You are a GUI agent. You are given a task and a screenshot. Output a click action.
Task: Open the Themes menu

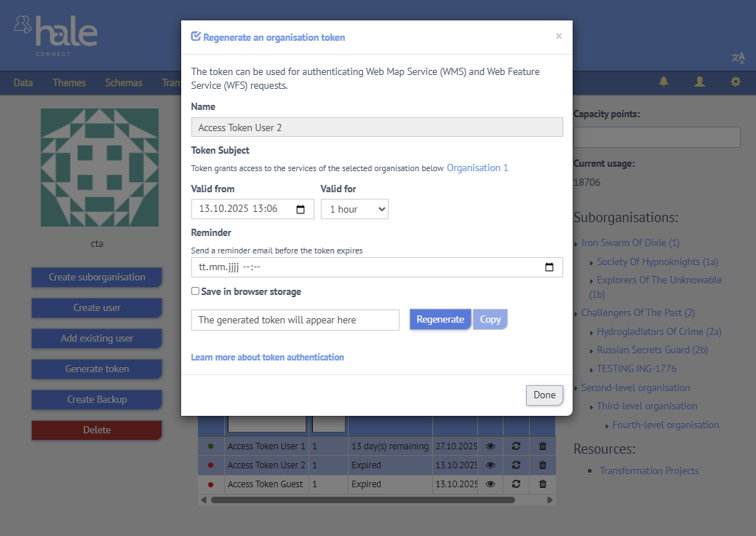tap(69, 83)
